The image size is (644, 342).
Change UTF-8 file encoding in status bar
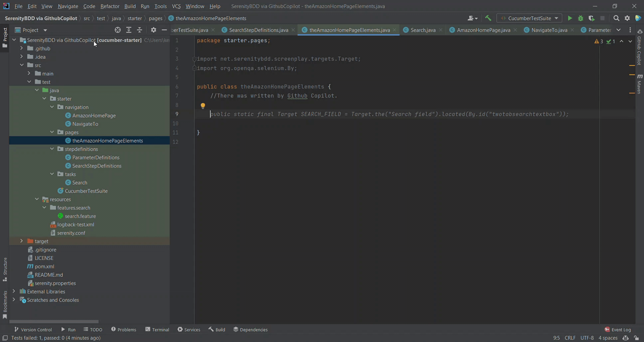tap(587, 338)
